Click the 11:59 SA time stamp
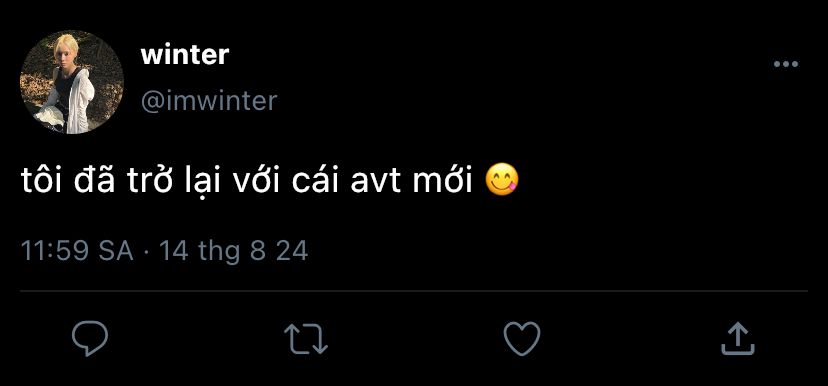The width and height of the screenshot is (828, 386). [x=77, y=251]
